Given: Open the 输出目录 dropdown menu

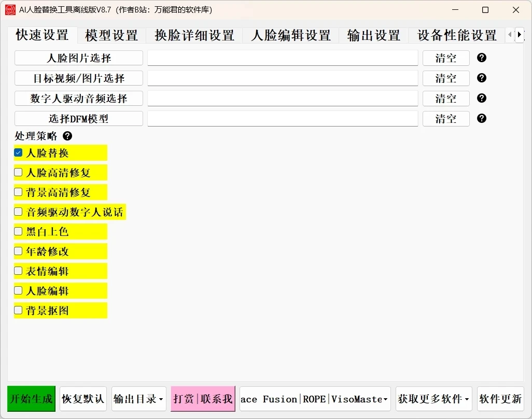Looking at the screenshot, I should click(x=138, y=399).
